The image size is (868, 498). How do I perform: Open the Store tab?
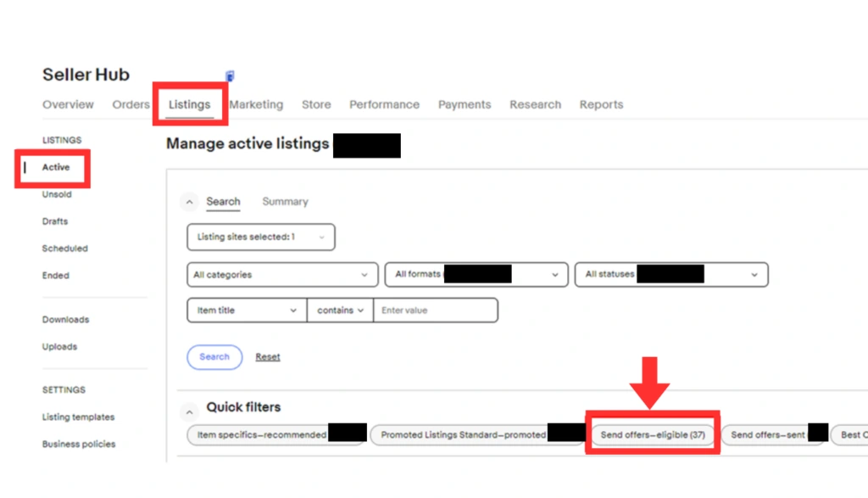[x=316, y=104]
